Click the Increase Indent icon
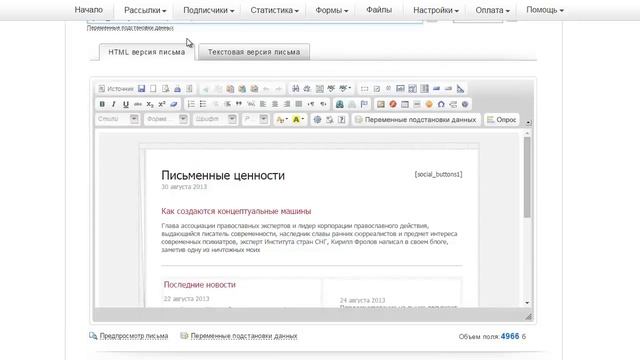This screenshot has height=360, width=640. pyautogui.click(x=227, y=104)
